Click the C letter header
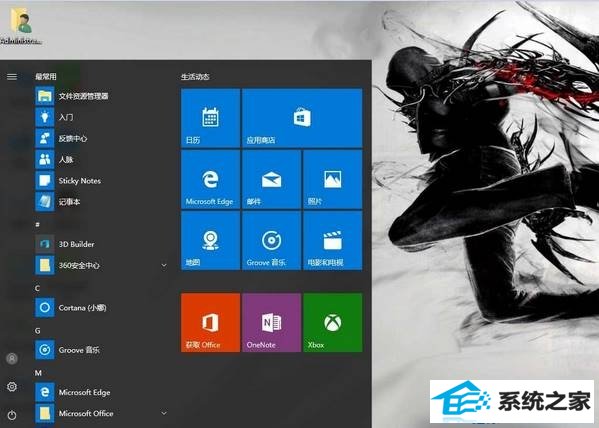Screen dimensions: 599x428 coord(37,288)
